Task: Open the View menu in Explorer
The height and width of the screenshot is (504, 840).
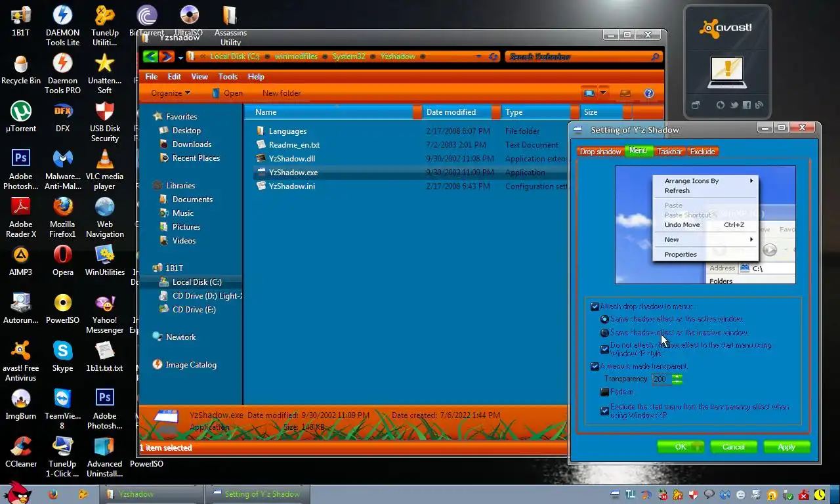Action: tap(199, 77)
